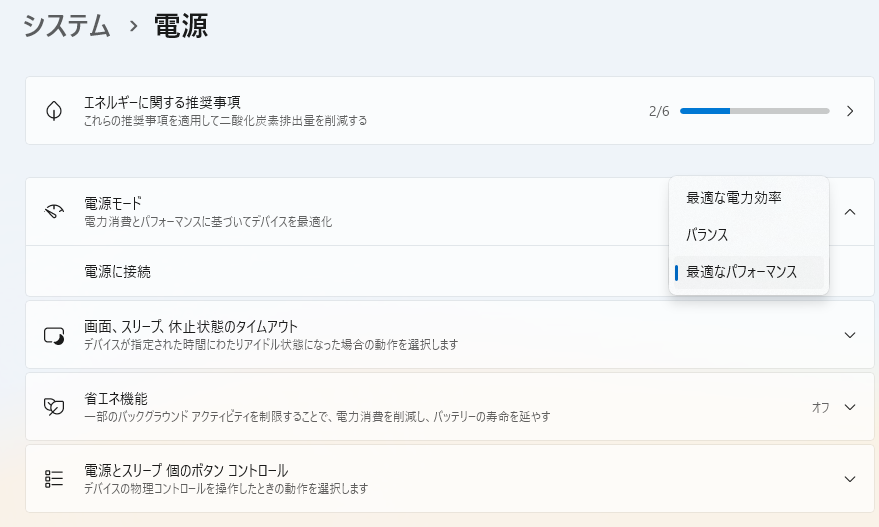Open energy recommendations with right chevron
This screenshot has height=527, width=879.
[x=850, y=111]
